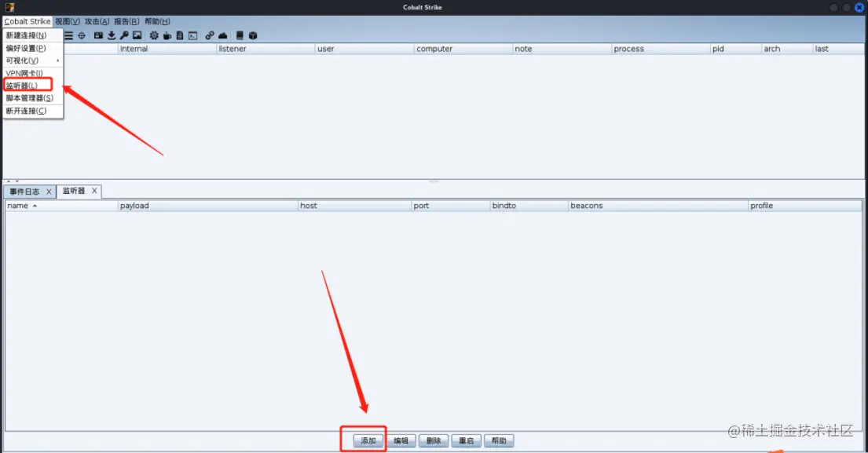868x453 pixels.
Task: Select 监听器(L) menu entry
Action: coord(33,86)
